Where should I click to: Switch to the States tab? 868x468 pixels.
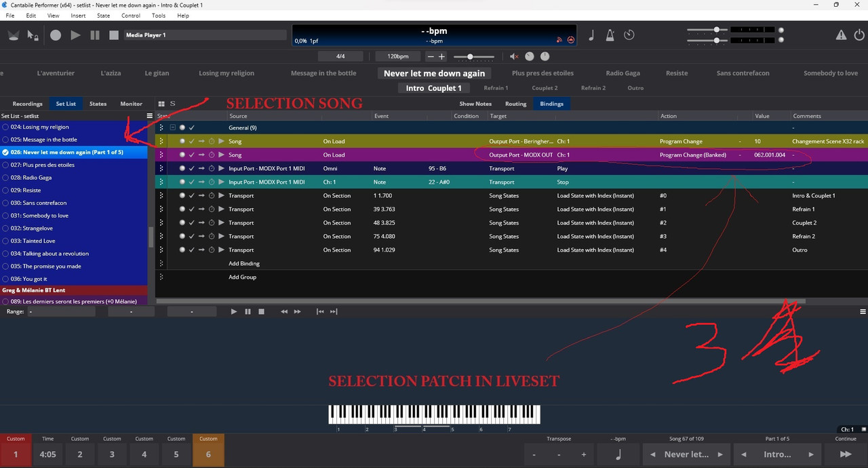(98, 104)
